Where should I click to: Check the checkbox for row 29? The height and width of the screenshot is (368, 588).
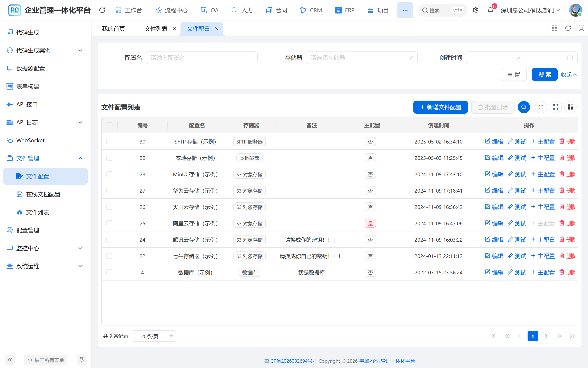click(109, 158)
